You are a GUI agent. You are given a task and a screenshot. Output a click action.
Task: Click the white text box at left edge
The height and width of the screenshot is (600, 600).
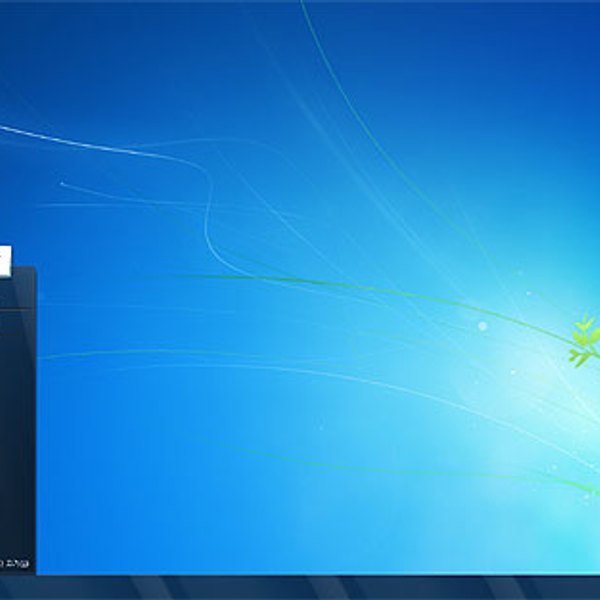click(x=5, y=261)
